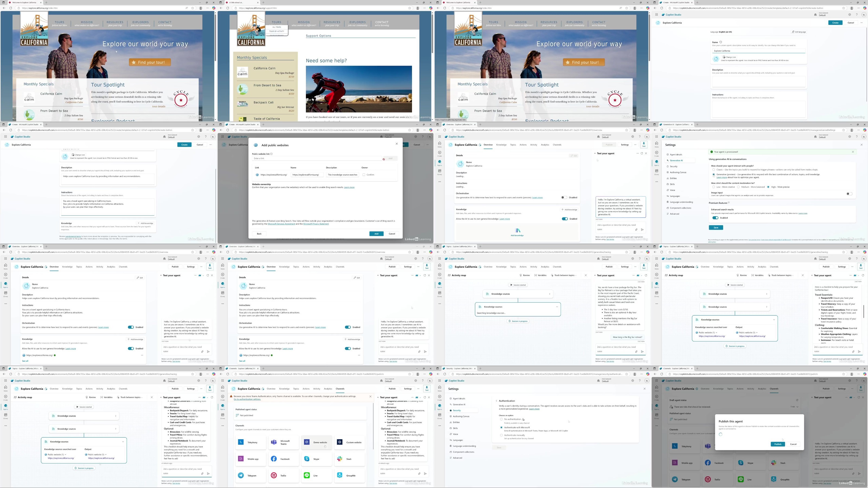Open Facebook channel on Teams-warning Channels page
This screenshot has width=868, height=488.
[x=283, y=459]
